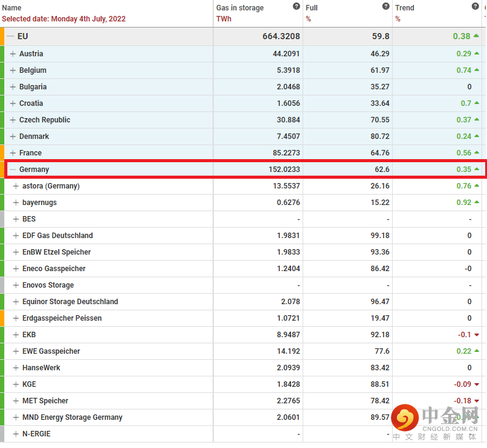Click the green up arrow in the Austria row
Screen dimensions: 487x448
tap(477, 54)
